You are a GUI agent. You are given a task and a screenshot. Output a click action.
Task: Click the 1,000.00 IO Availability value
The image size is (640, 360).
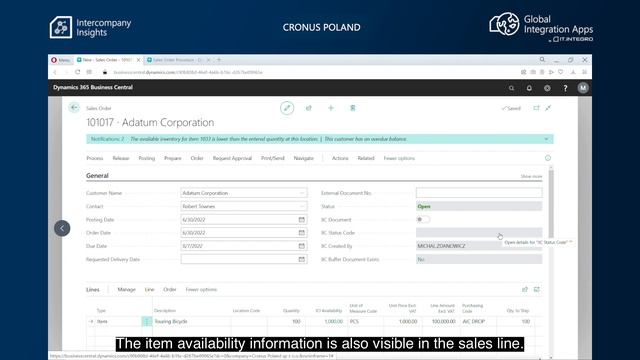(x=333, y=322)
